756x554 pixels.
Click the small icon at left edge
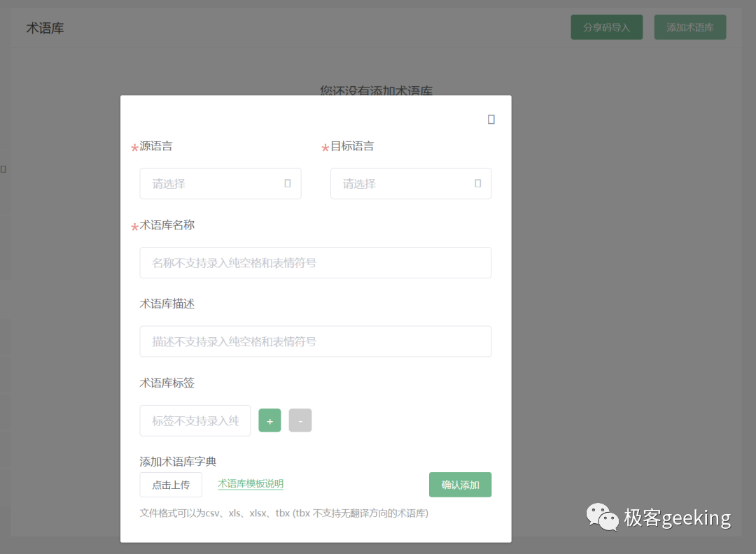click(3, 169)
